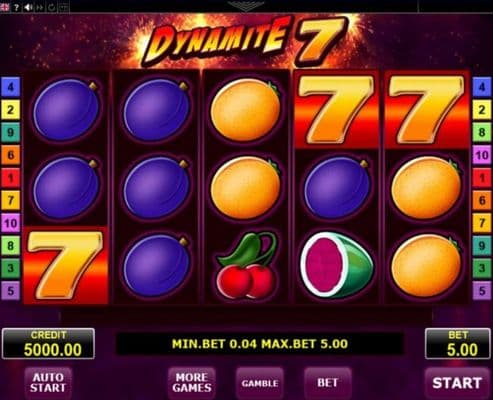
Task: Click the Bet 5.00 display field
Action: pyautogui.click(x=458, y=344)
